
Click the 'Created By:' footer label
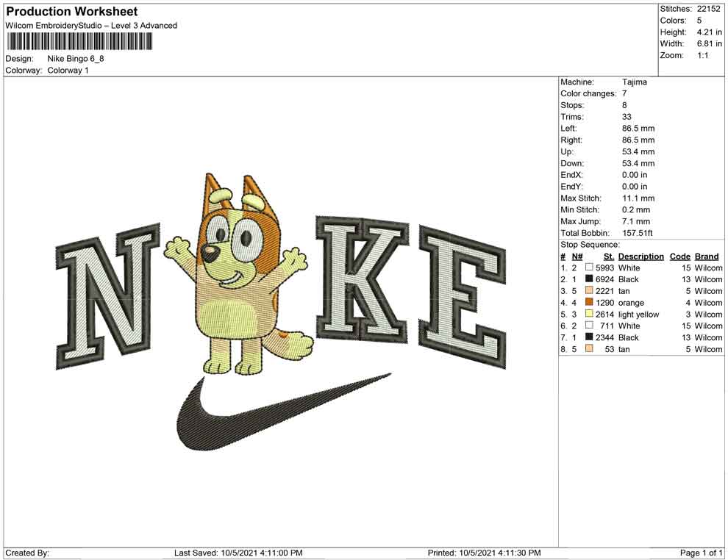coord(27,553)
